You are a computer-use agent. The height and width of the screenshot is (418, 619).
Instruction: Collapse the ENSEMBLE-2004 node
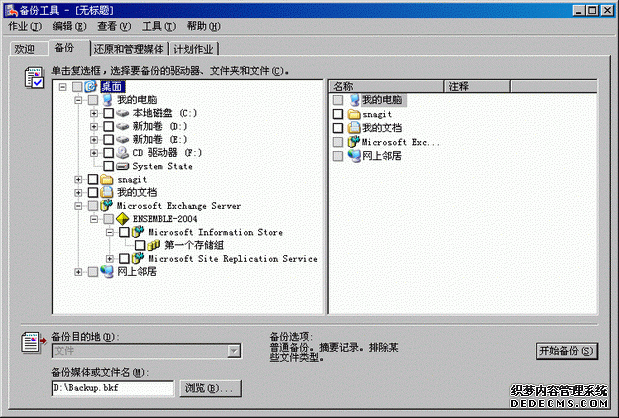[x=94, y=219]
